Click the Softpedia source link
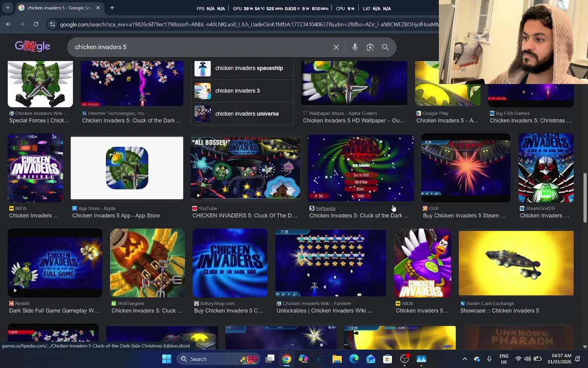The height and width of the screenshot is (368, 588). (325, 209)
